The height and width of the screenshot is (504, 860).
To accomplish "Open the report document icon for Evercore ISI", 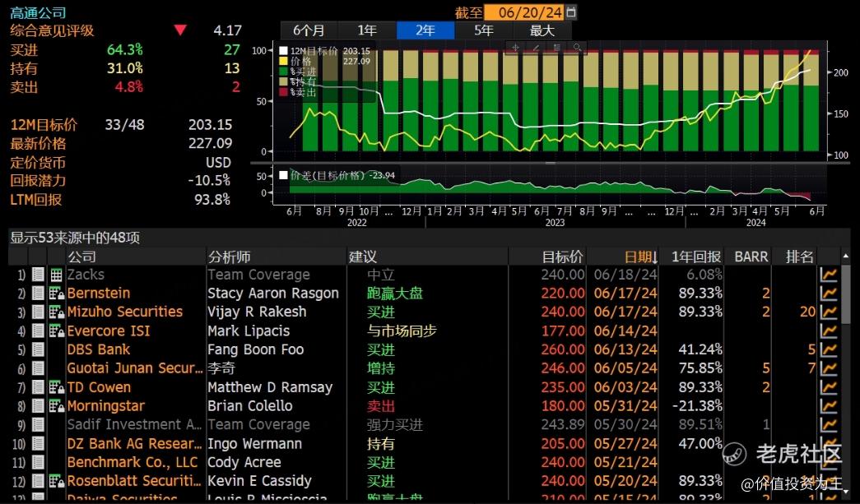I will pos(38,331).
